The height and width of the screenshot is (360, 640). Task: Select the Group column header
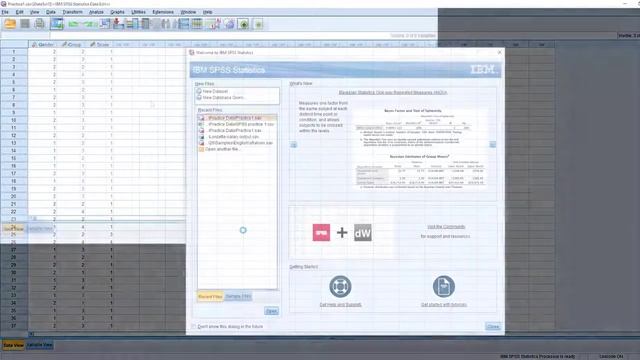click(x=71, y=44)
